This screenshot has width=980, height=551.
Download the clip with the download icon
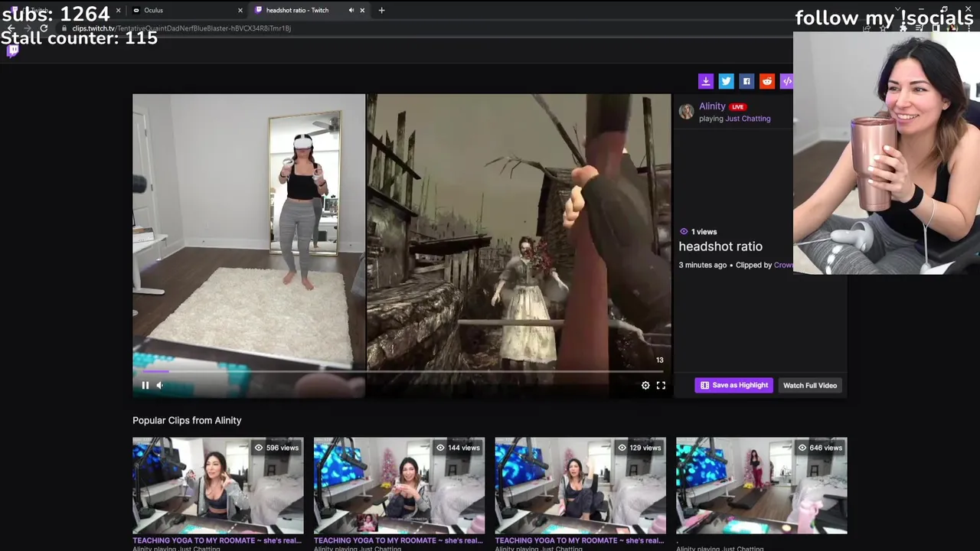705,81
